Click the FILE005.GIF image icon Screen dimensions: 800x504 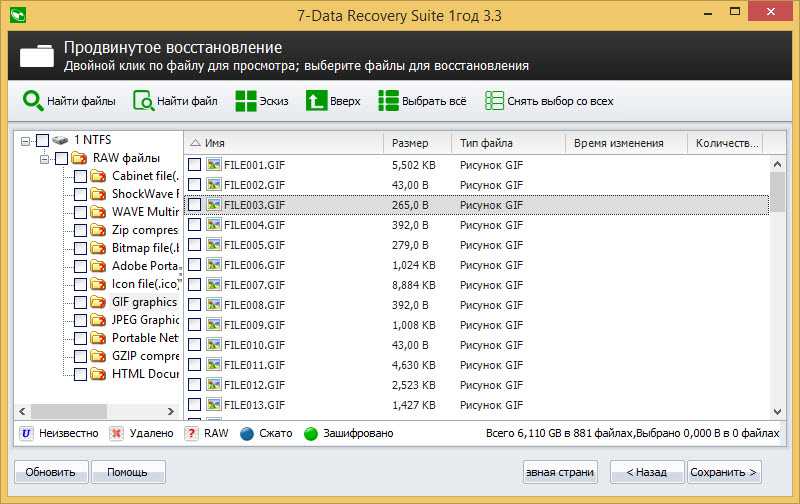tap(214, 245)
